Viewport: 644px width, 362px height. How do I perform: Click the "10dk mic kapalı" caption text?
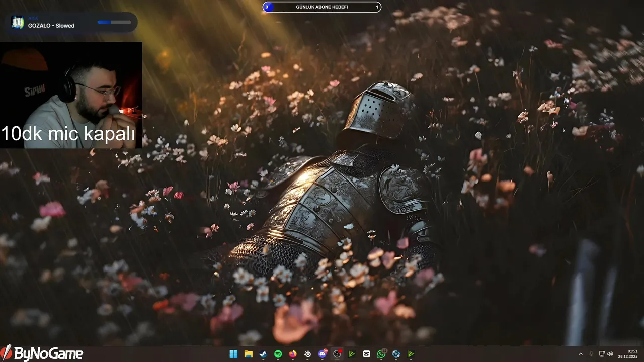click(68, 134)
